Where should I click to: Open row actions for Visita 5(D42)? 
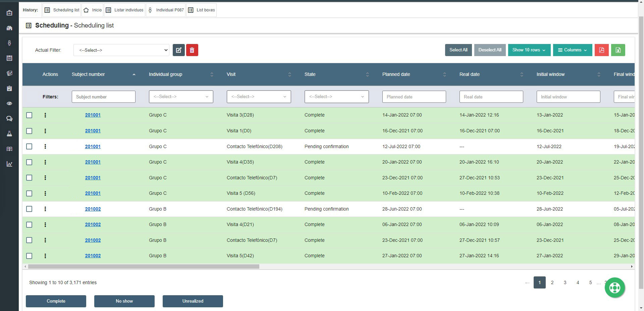pyautogui.click(x=45, y=256)
